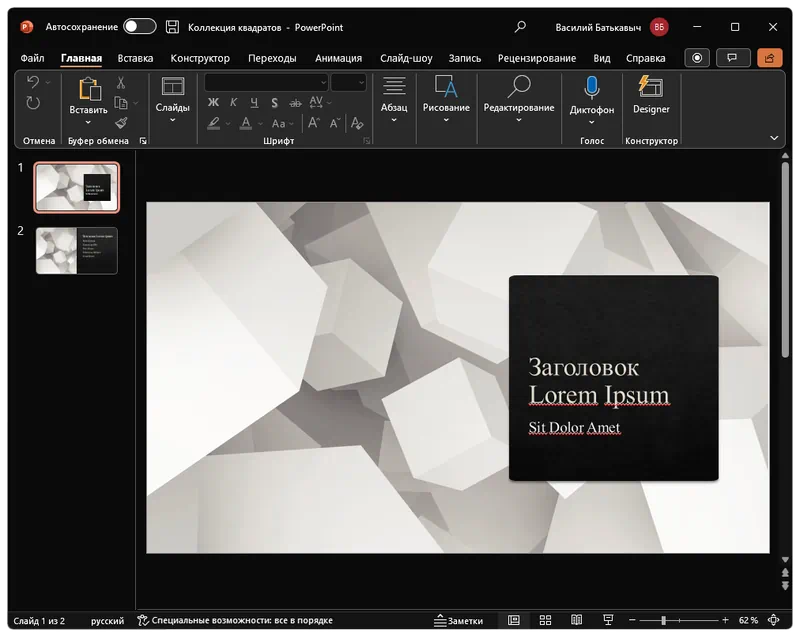Switch to the Анимация tab
Screen dimensions: 800x636
pos(337,58)
